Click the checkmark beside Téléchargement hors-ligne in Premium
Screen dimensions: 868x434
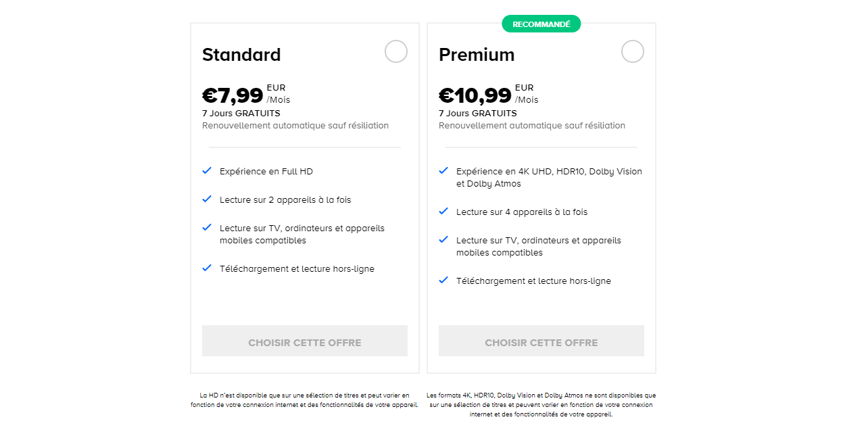point(443,281)
